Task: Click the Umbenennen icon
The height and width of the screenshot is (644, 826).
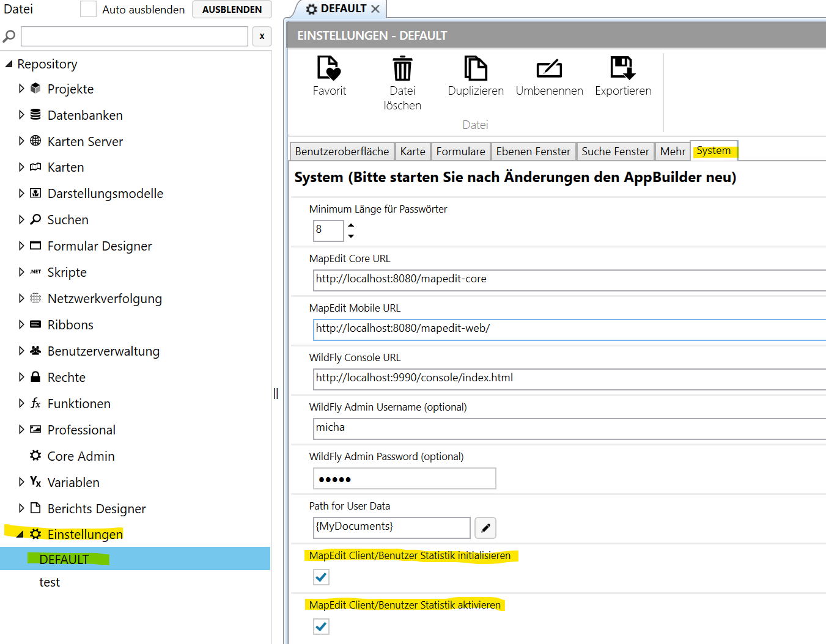Action: point(549,68)
